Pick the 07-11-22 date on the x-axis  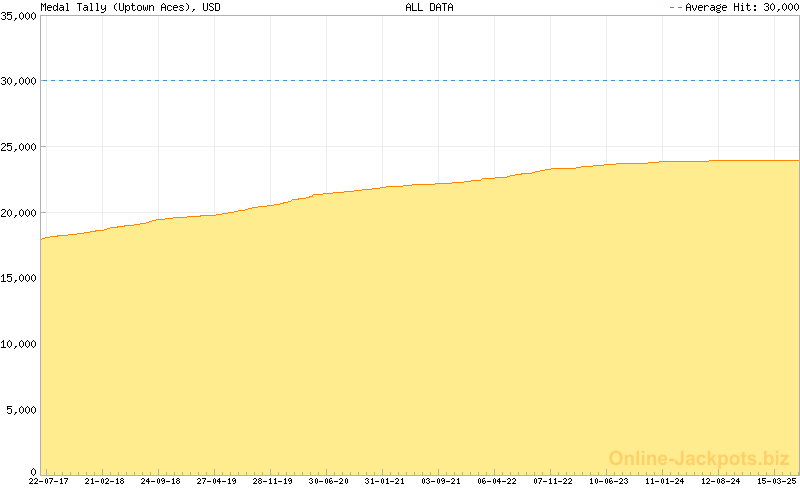click(553, 481)
